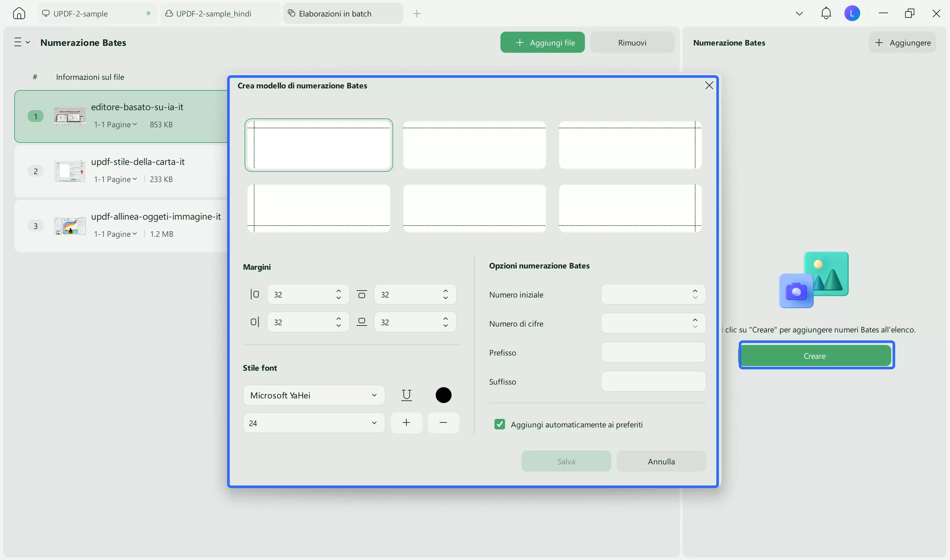950x560 pixels.
Task: Switch to UPDF-2-sample tab
Action: tap(81, 14)
